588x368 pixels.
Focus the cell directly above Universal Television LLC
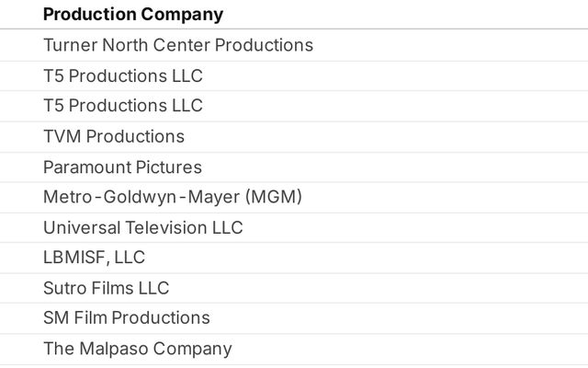172,197
